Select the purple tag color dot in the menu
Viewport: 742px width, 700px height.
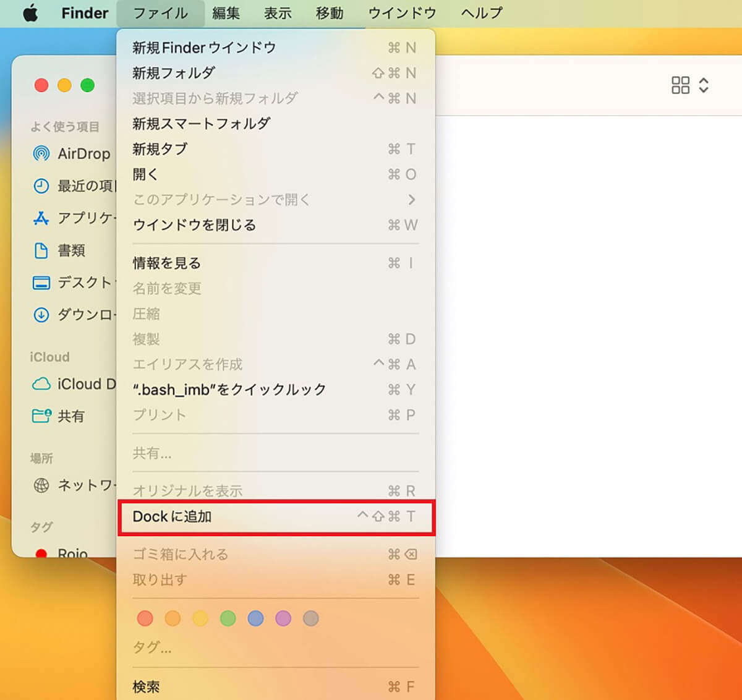click(x=283, y=618)
